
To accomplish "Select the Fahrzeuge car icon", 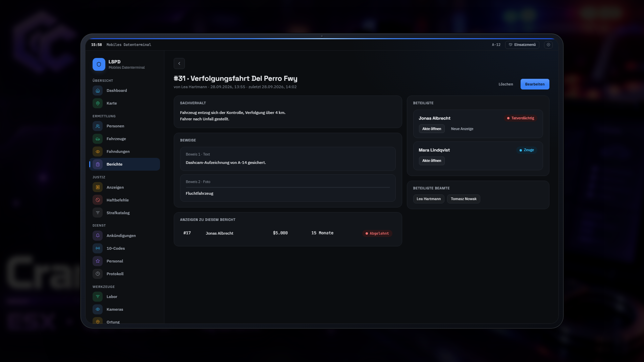I will click(98, 139).
